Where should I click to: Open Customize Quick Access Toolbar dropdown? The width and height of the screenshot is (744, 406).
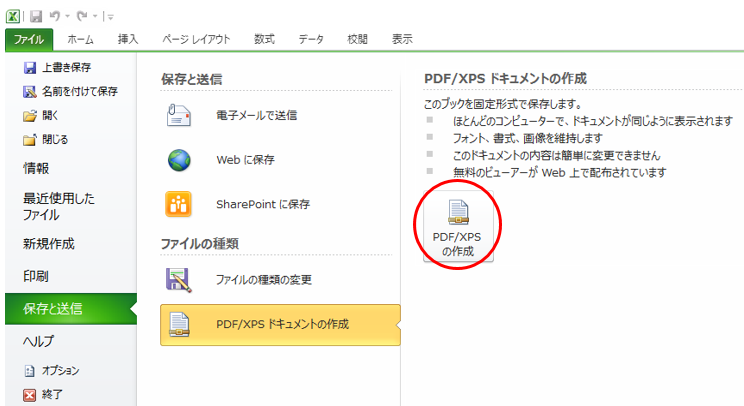[x=110, y=17]
